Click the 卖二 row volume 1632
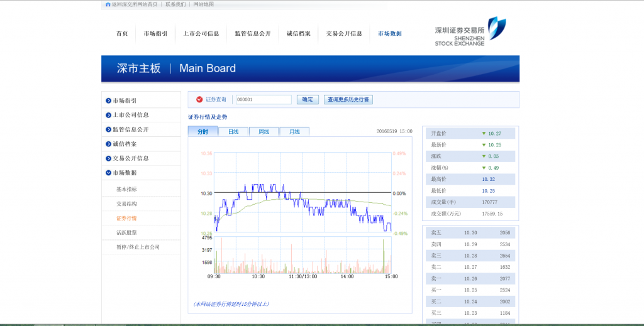The width and height of the screenshot is (644, 326). point(505,268)
